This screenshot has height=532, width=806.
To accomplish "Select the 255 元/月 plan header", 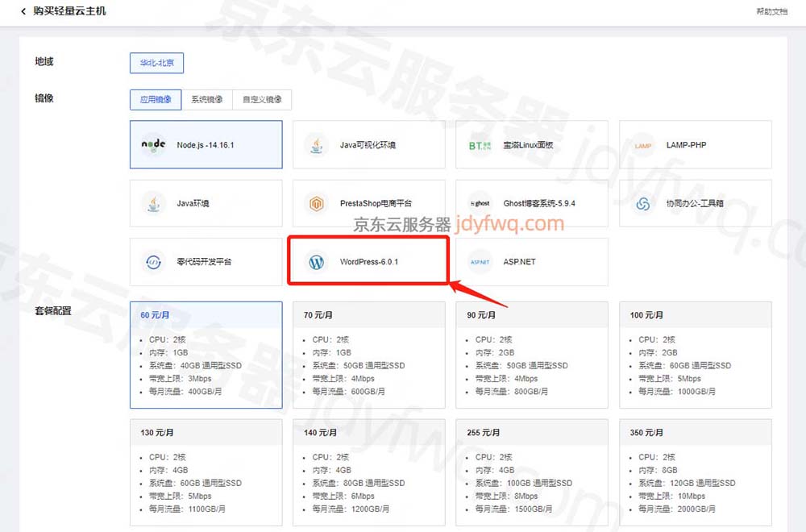I will [x=532, y=433].
